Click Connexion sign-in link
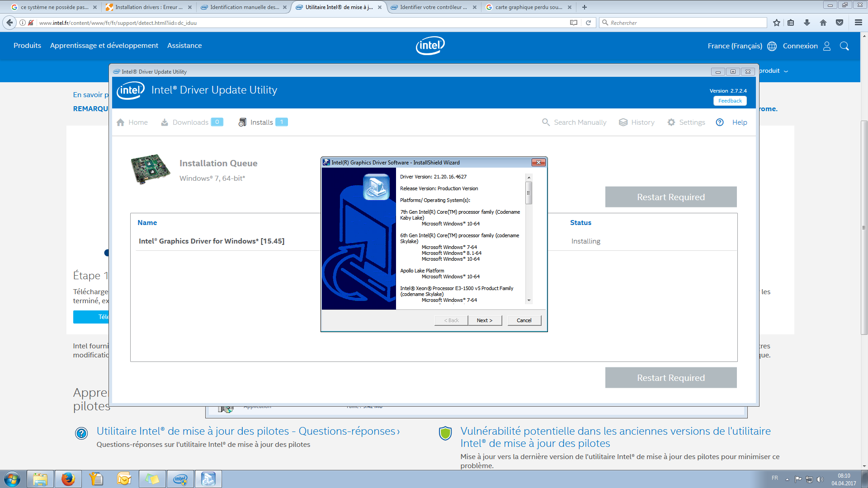 tap(800, 46)
